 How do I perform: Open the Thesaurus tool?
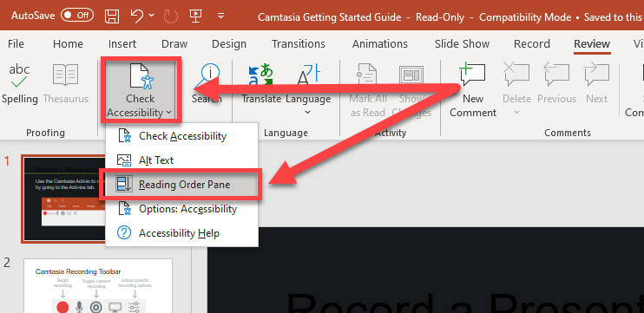click(x=66, y=84)
